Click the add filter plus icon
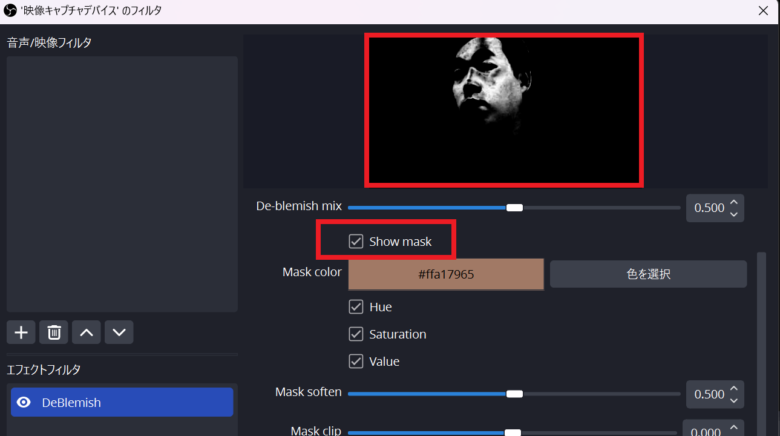780x436 pixels. [21, 332]
